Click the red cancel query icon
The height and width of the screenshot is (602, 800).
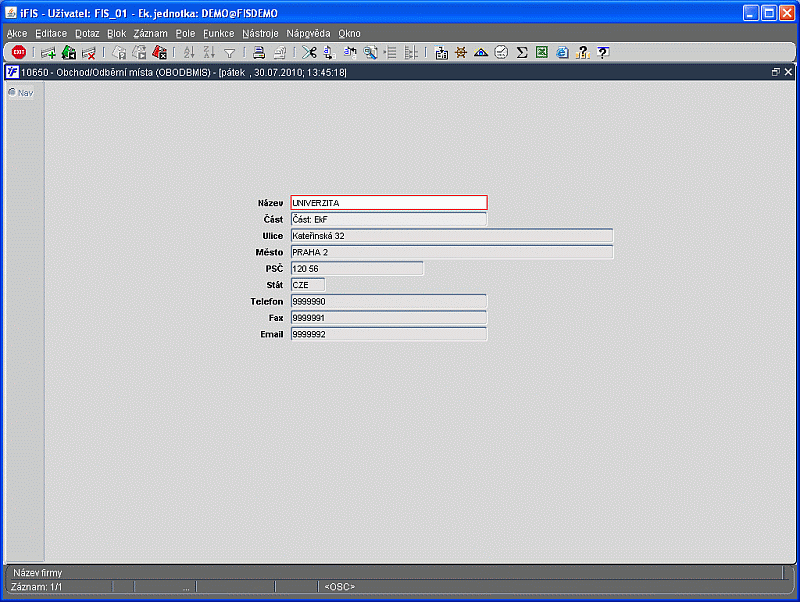(x=159, y=52)
